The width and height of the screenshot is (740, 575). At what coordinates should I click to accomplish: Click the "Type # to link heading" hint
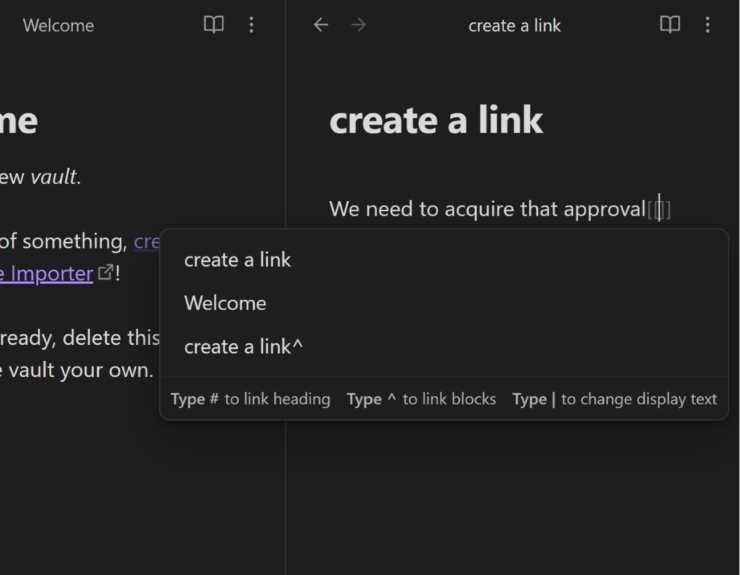250,399
